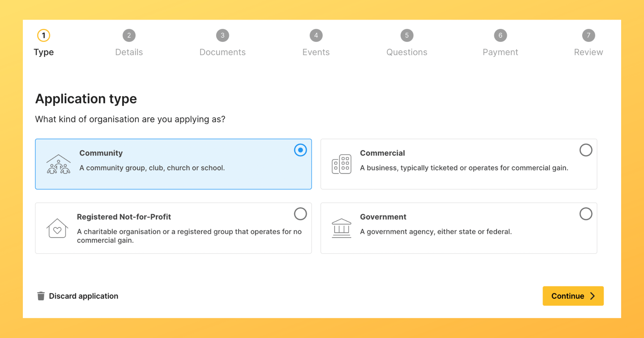Choose the Commercial radio button
Image resolution: width=644 pixels, height=338 pixels.
point(586,150)
